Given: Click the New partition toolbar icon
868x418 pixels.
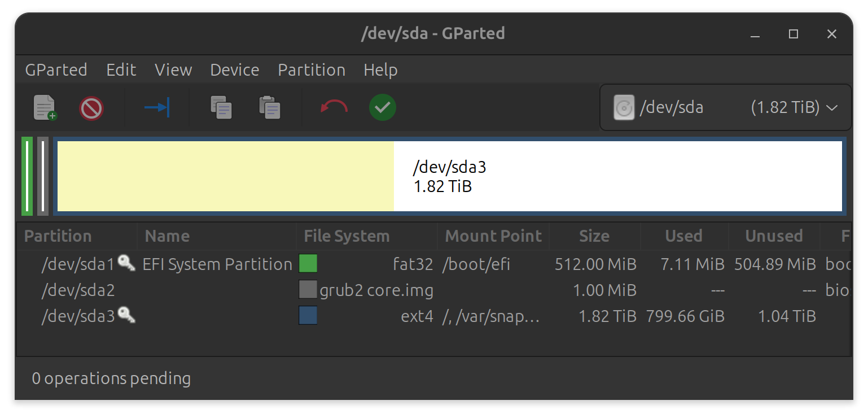Looking at the screenshot, I should pyautogui.click(x=45, y=107).
